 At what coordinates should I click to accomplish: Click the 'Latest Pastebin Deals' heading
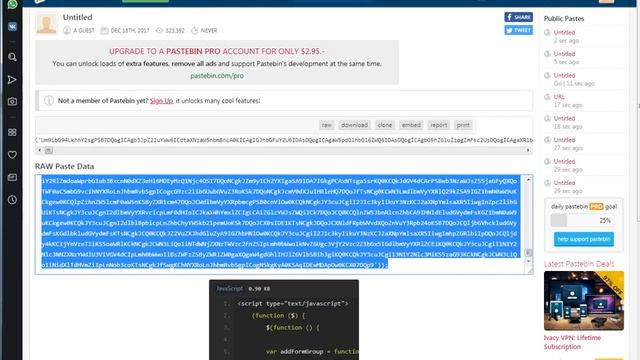tap(578, 264)
